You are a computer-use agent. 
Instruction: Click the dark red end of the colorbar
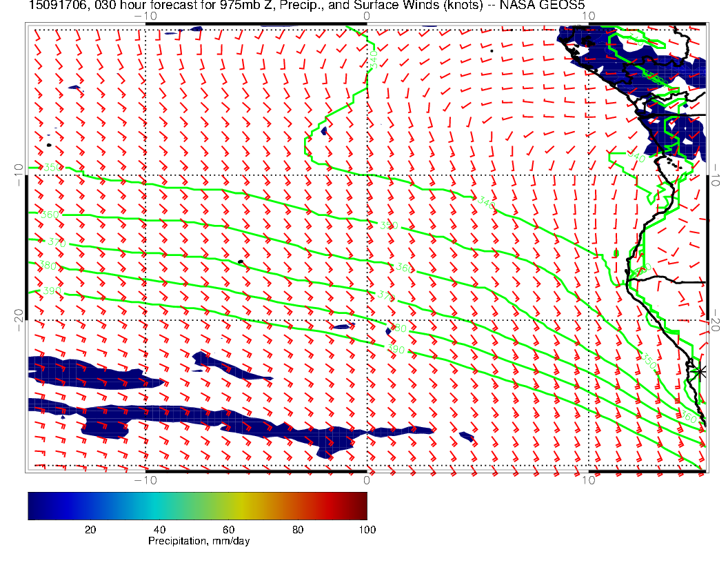pyautogui.click(x=361, y=506)
